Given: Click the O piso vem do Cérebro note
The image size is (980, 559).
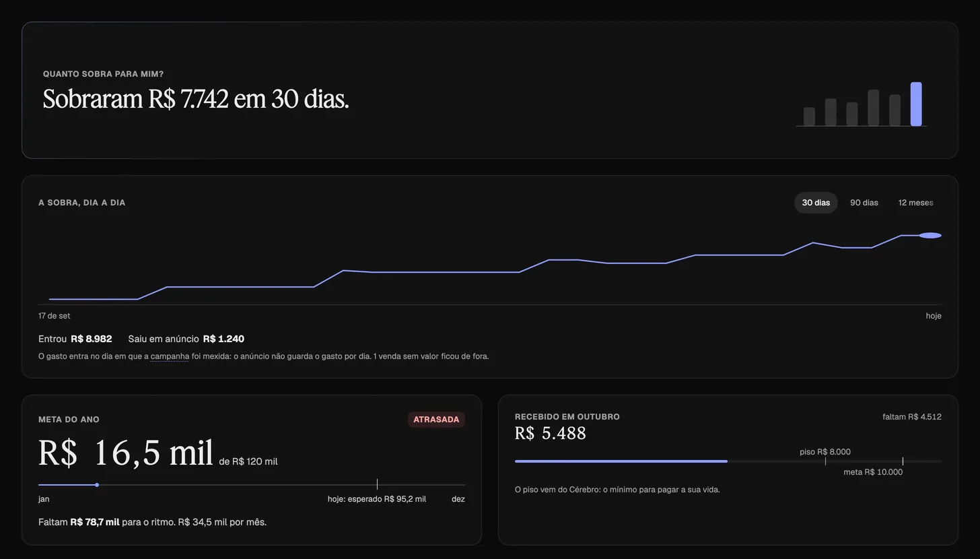Looking at the screenshot, I should (x=617, y=490).
